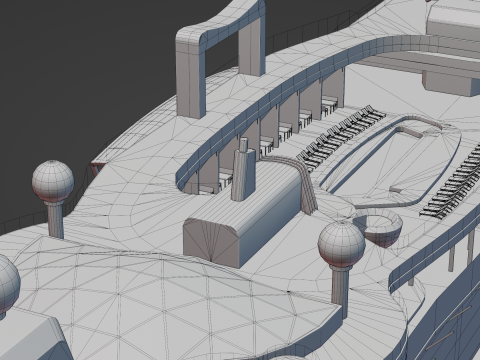Select the chimney cylinder atop the barrel-roofed block

[245, 170]
